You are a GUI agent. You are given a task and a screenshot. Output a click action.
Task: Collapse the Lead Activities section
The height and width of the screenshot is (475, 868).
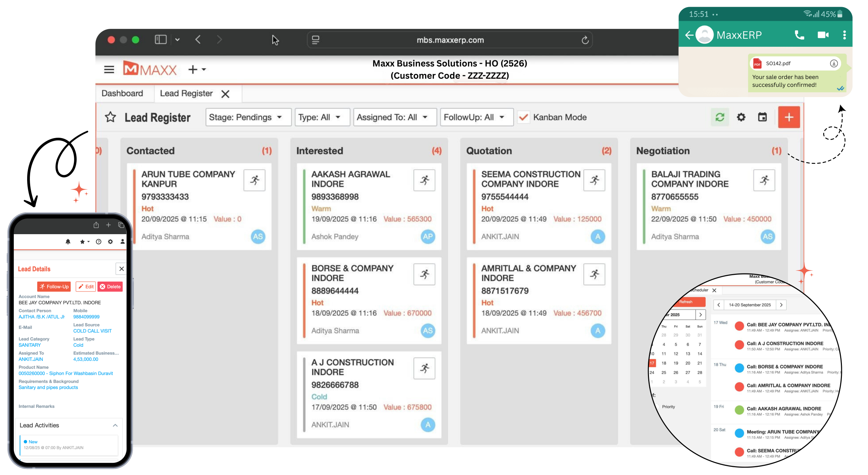click(x=115, y=425)
